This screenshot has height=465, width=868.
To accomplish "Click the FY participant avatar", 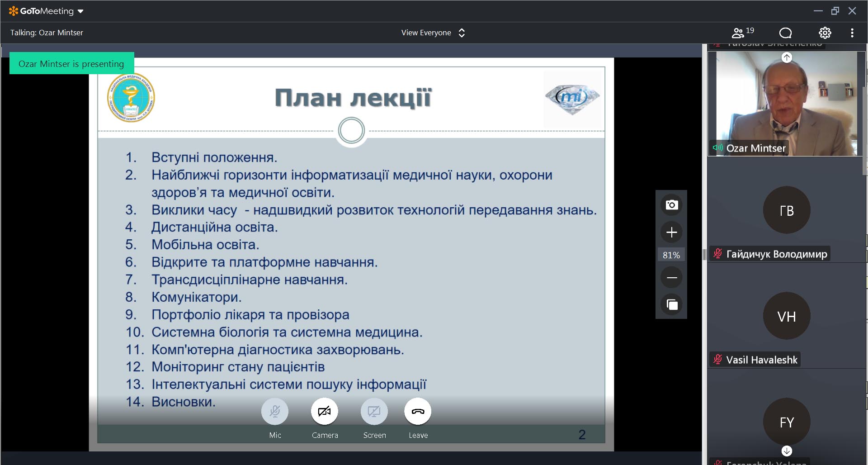I will [787, 422].
